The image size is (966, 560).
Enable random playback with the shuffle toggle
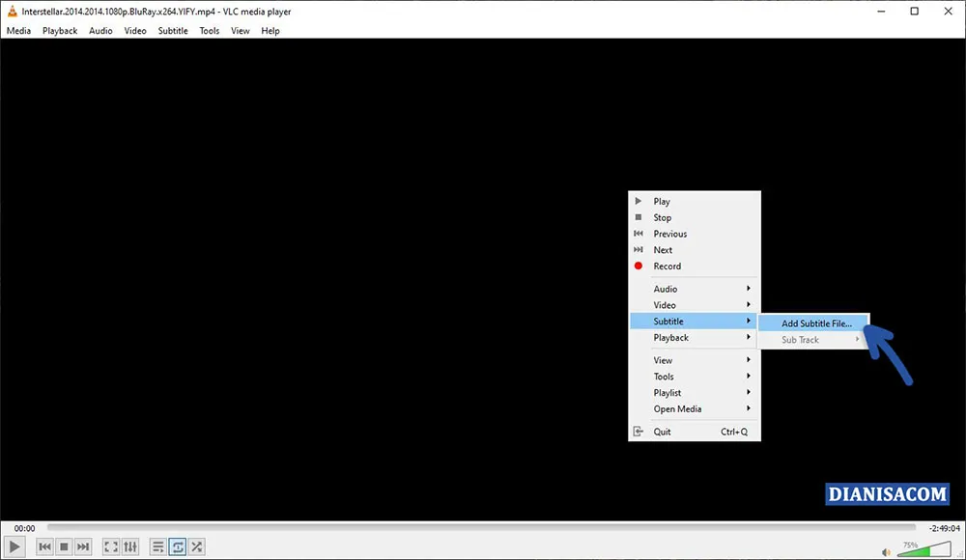click(x=196, y=546)
